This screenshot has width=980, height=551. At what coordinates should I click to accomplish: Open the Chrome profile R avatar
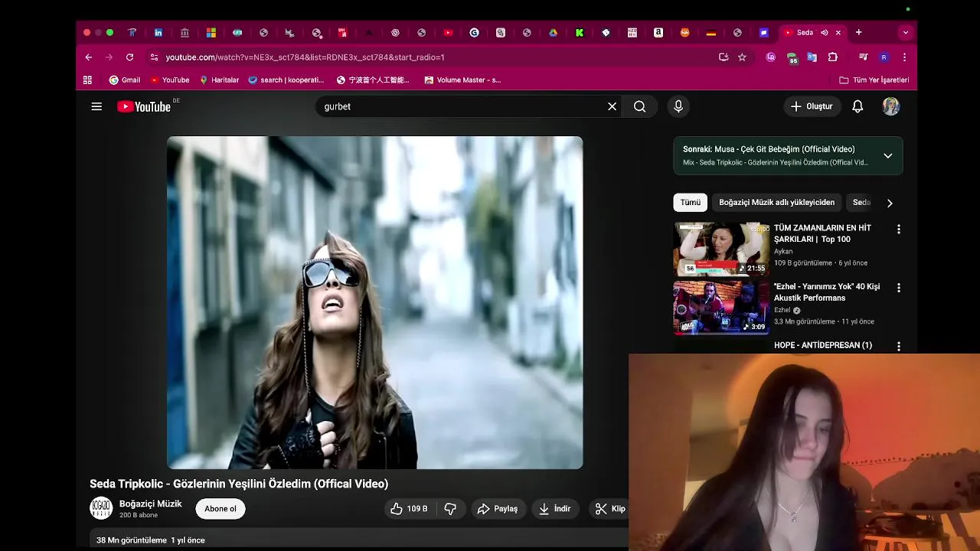point(884,57)
